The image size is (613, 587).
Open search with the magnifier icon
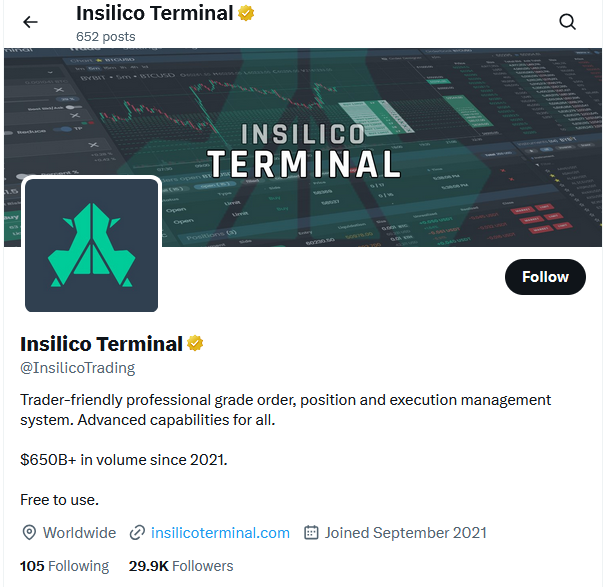567,22
